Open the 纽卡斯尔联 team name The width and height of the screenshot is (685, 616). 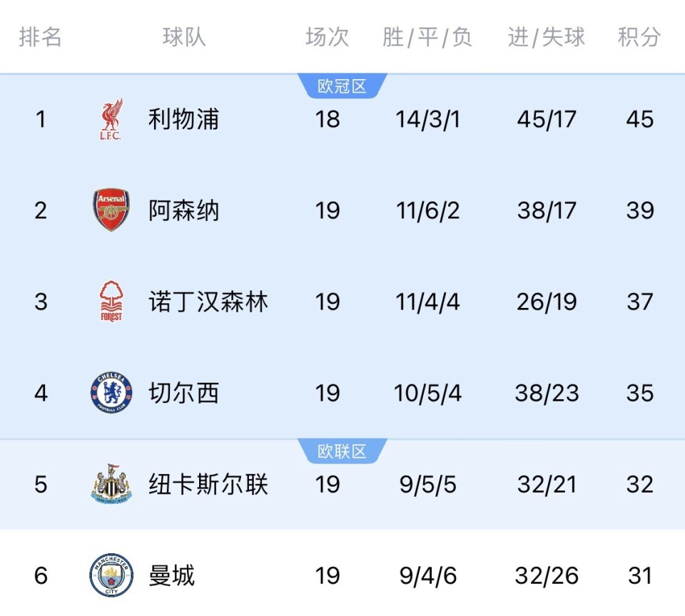(x=208, y=484)
